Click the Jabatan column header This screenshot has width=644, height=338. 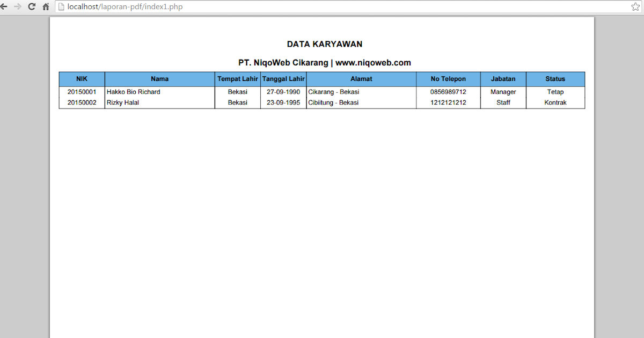tap(503, 78)
